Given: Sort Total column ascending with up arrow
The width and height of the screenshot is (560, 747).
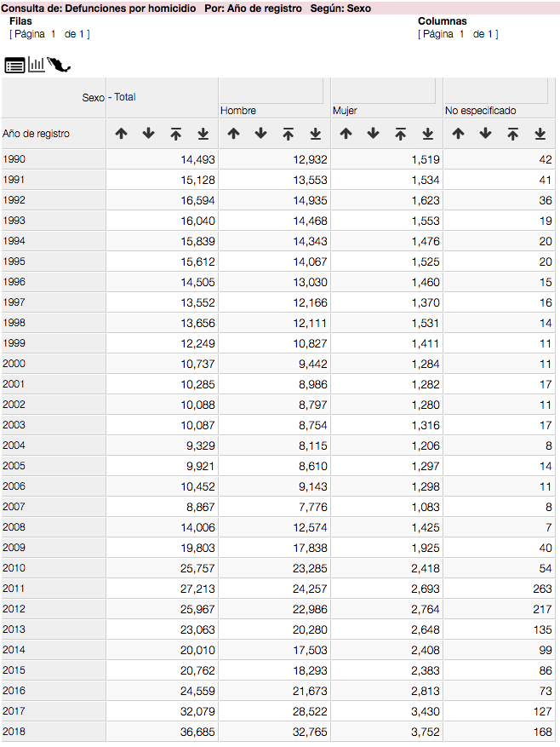Looking at the screenshot, I should [121, 134].
